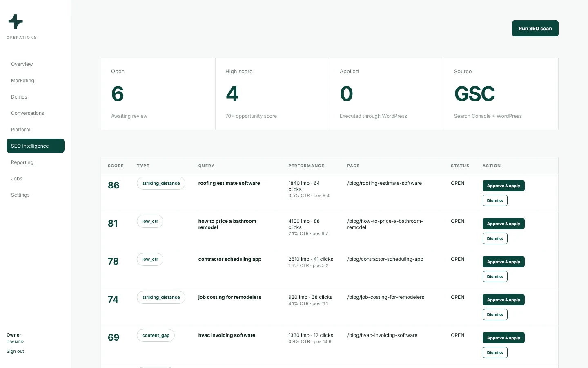Image resolution: width=588 pixels, height=368 pixels.
Task: Click the /blog/roofing-estimate-software page path
Action: click(385, 183)
